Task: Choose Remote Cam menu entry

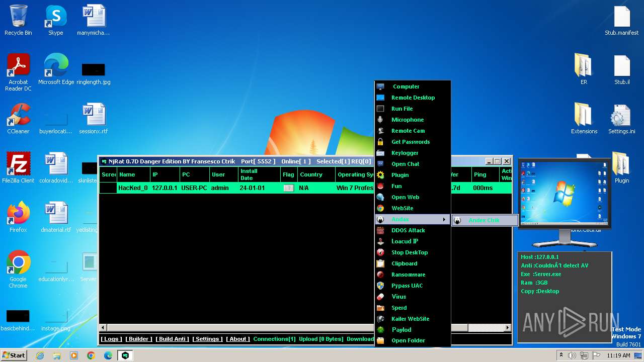Action: pos(413,131)
